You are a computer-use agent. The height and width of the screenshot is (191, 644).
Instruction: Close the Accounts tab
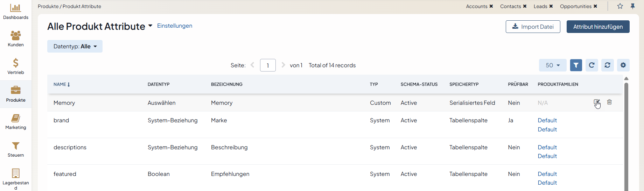(x=491, y=6)
